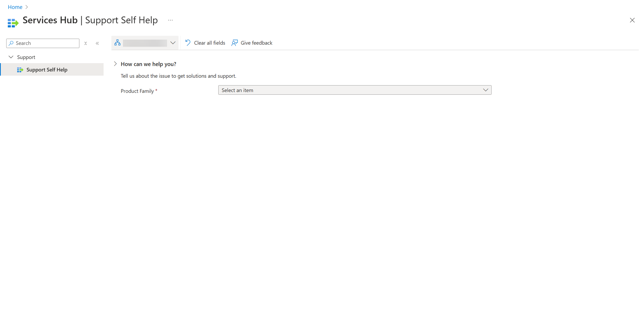Open the Product Family dropdown
The image size is (644, 325).
[x=355, y=90]
